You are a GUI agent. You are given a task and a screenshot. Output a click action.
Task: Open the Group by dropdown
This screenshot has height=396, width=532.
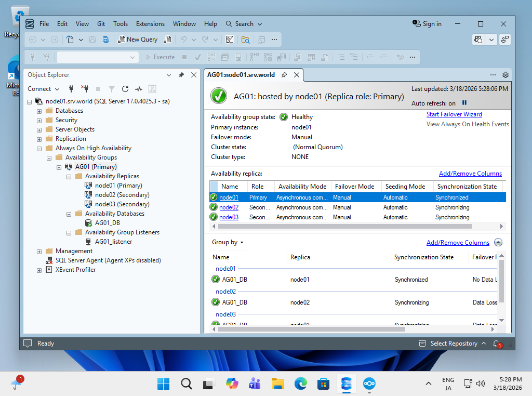(x=228, y=242)
